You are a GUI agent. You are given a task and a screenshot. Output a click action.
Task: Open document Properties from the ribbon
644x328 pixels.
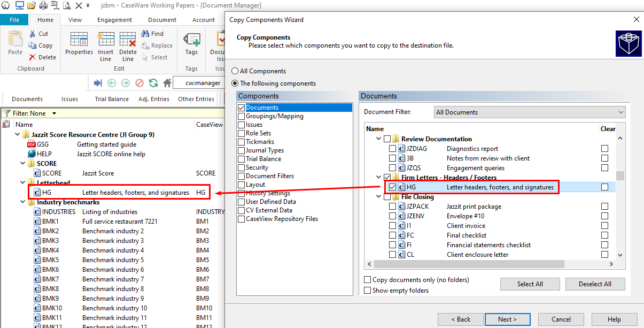79,44
